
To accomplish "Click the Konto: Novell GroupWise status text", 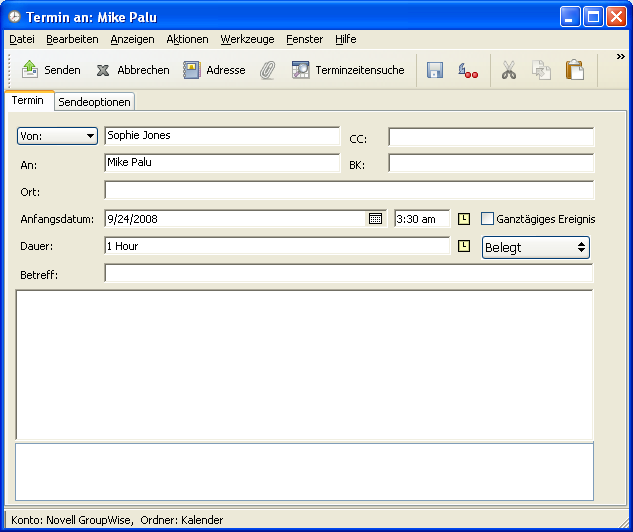I will point(72,520).
